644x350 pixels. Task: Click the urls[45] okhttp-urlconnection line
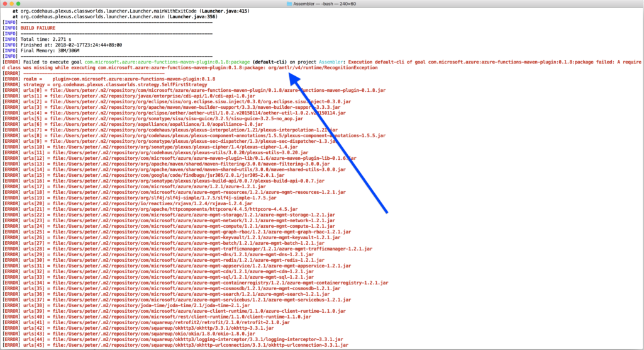175,345
